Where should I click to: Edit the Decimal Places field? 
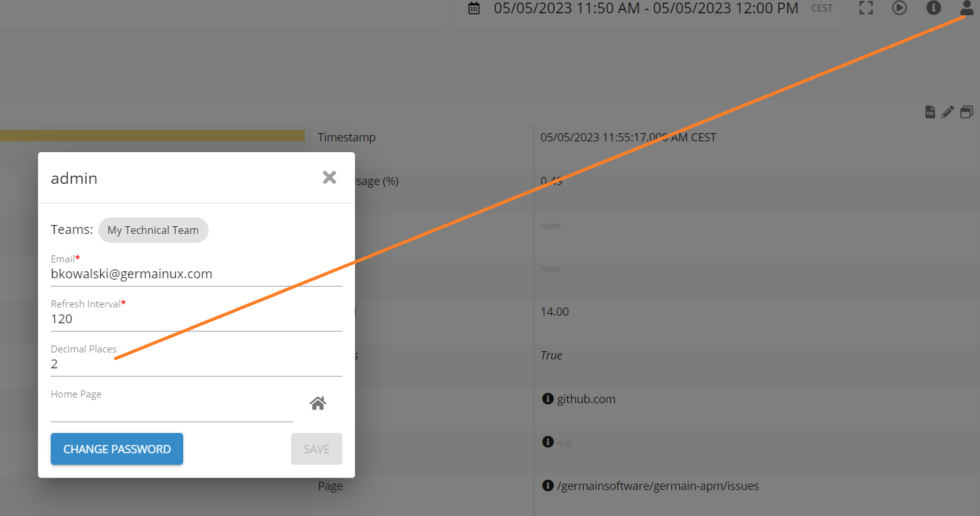tap(196, 364)
